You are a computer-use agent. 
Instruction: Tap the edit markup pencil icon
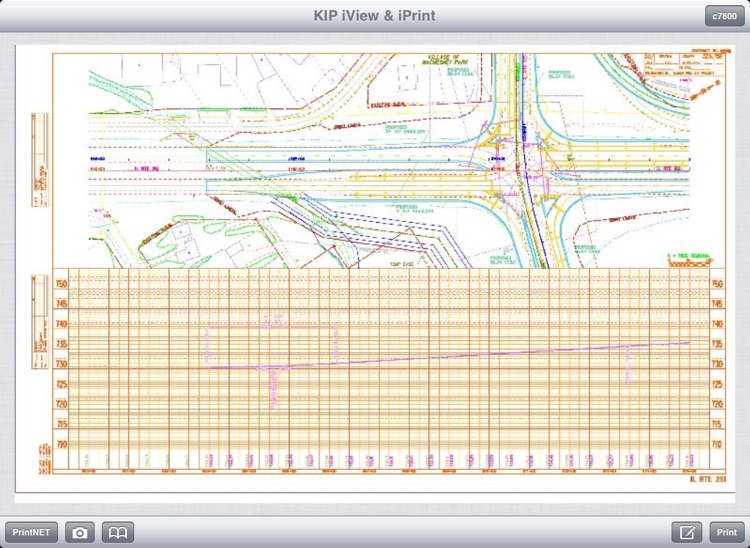click(x=687, y=533)
